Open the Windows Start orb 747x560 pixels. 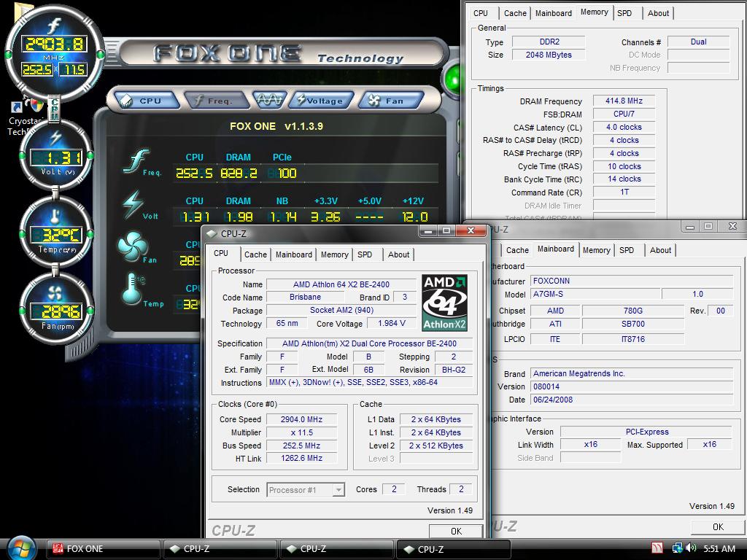(21, 548)
